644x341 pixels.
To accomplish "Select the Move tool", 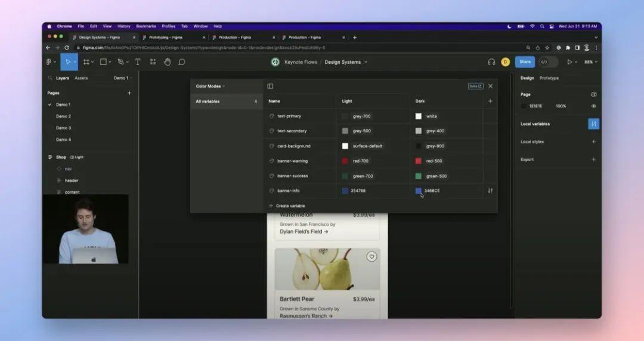I will pos(68,62).
